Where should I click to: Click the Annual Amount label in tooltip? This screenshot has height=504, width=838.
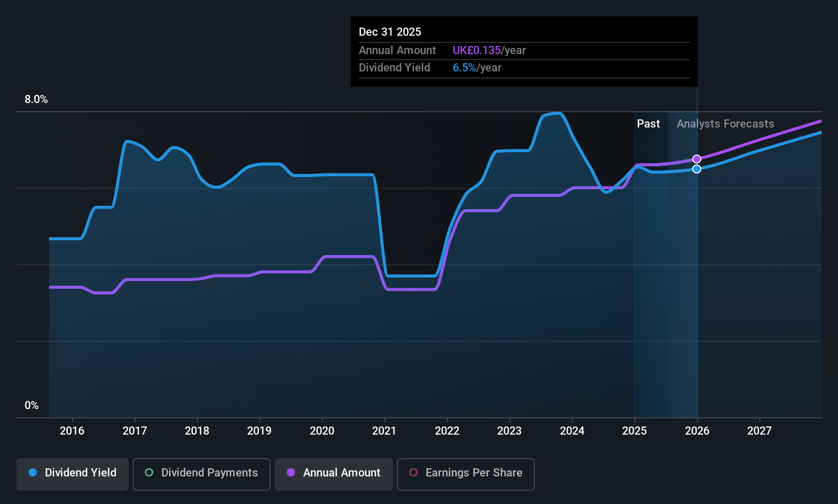point(397,50)
